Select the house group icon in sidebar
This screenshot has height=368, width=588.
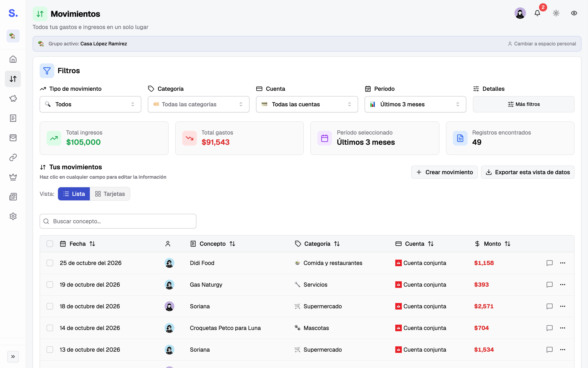(x=13, y=36)
